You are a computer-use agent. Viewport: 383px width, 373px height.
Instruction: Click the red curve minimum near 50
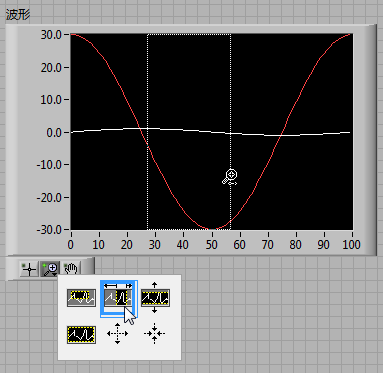coord(211,229)
